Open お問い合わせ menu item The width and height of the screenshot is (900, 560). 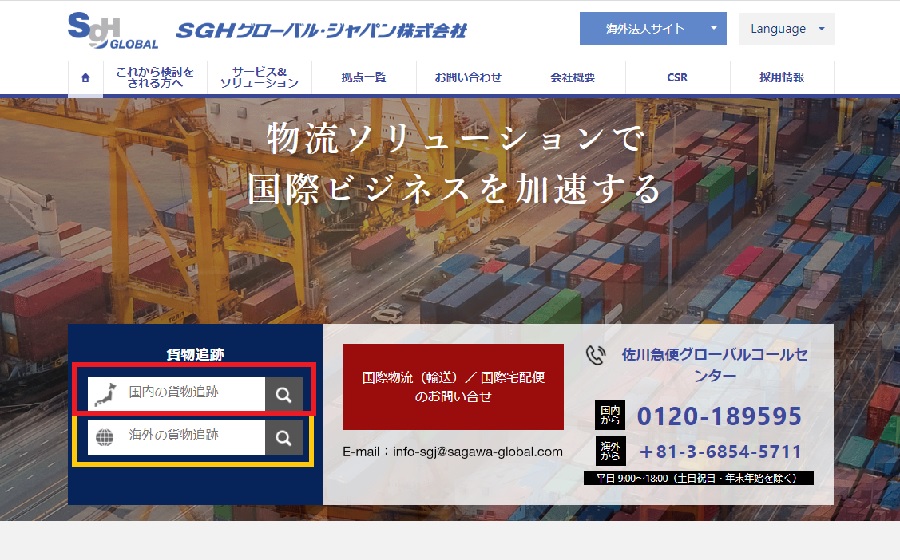click(468, 77)
